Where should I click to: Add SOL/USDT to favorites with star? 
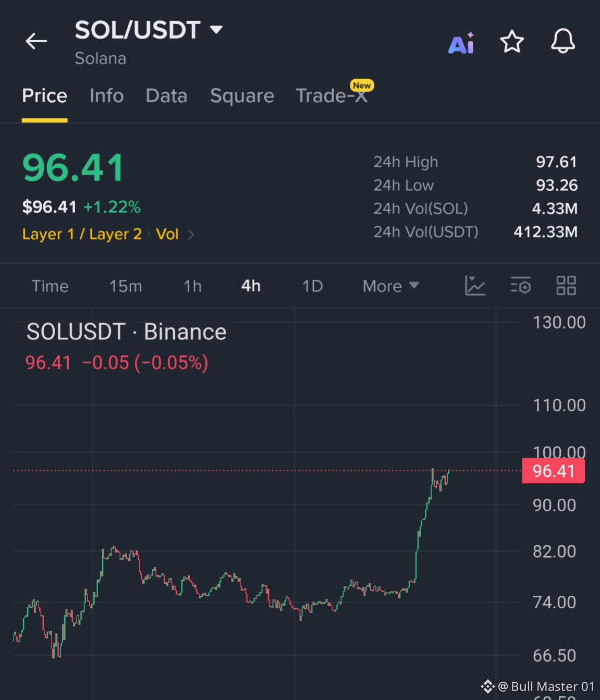[512, 42]
